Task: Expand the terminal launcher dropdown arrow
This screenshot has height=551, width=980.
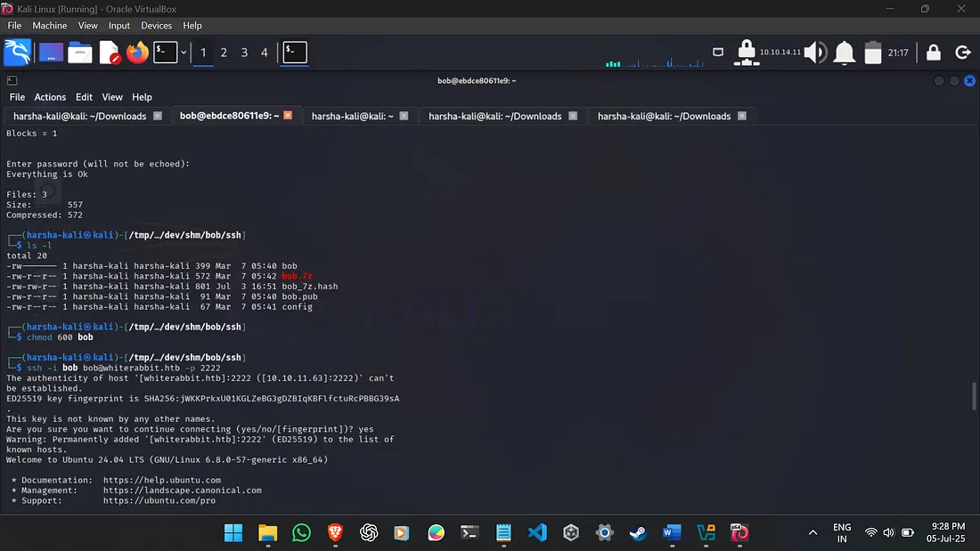Action: point(183,53)
